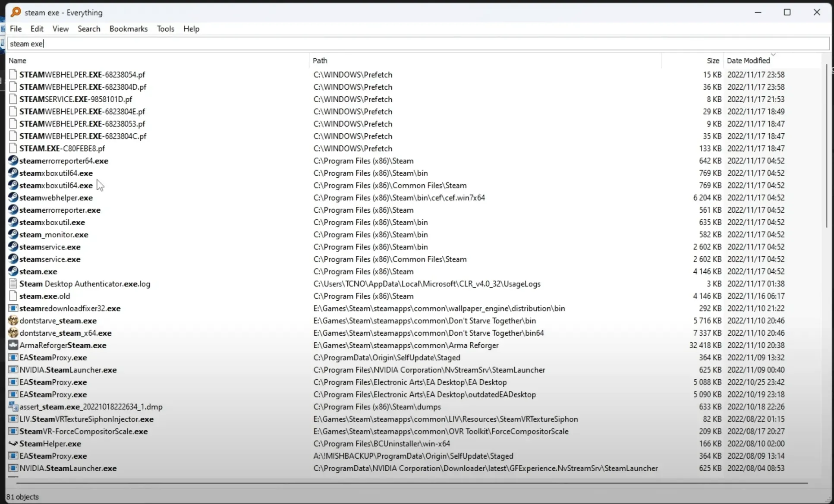Click the date '2022/08/10 02:00'

tap(756, 444)
